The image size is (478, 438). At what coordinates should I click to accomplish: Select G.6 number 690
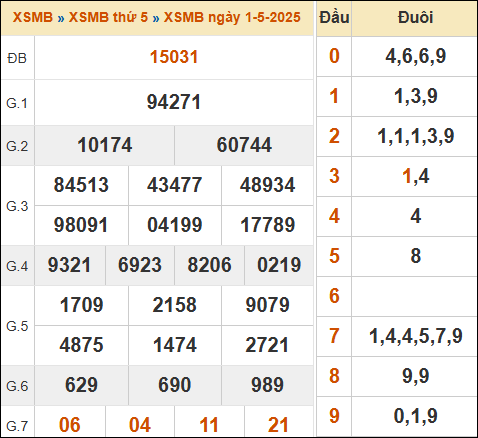coord(175,385)
